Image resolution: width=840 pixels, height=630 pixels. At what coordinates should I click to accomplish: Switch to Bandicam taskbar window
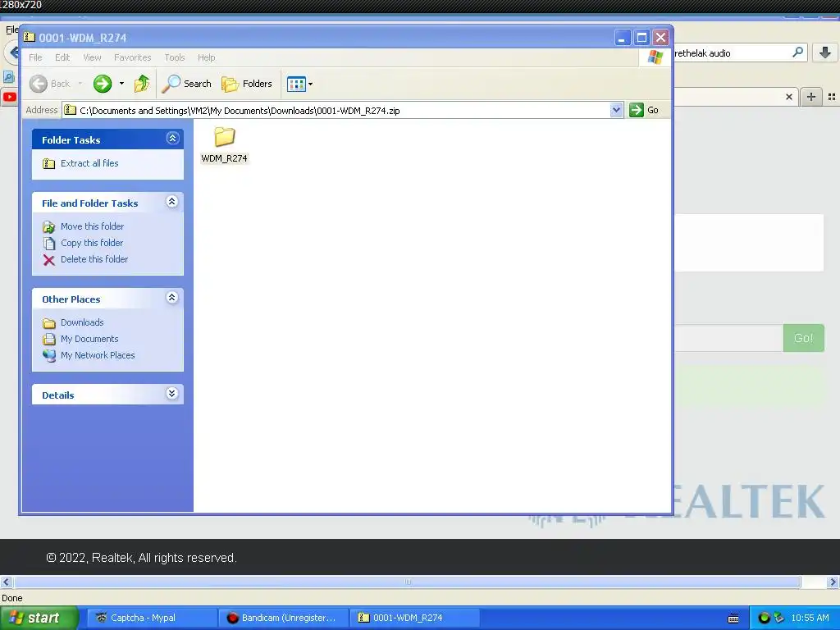[x=283, y=619]
